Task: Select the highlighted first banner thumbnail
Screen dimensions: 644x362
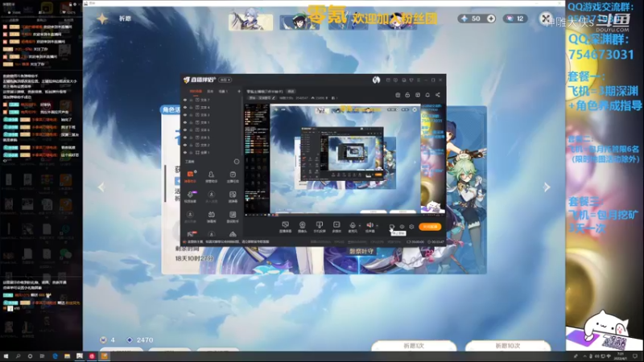Action: click(x=250, y=21)
